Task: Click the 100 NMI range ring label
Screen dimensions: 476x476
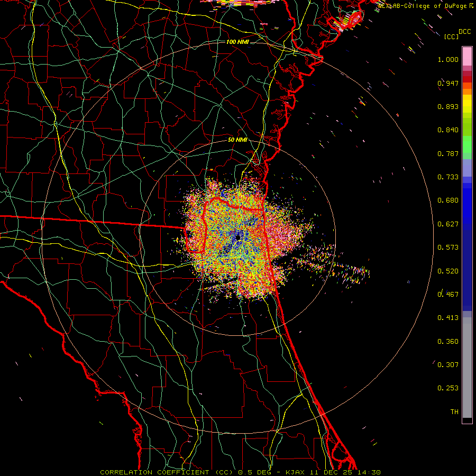Action: [x=237, y=42]
